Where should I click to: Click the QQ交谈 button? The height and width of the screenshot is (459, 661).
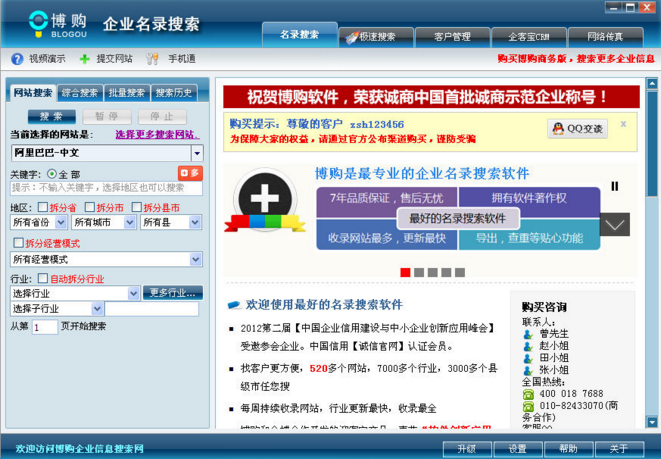coord(578,129)
